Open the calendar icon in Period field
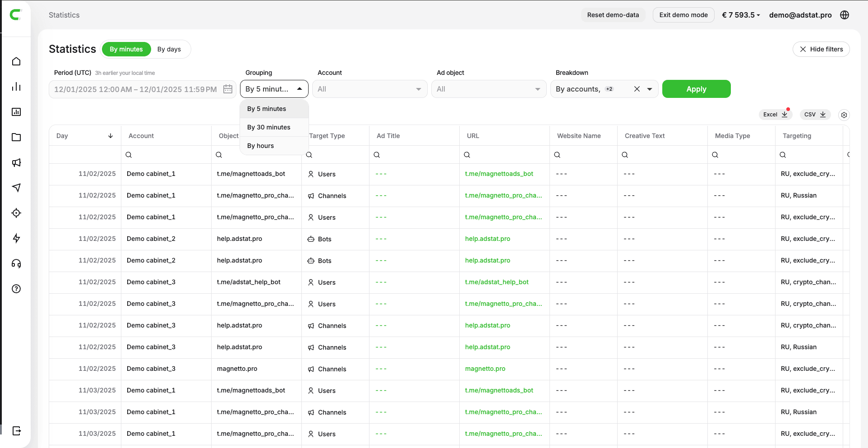This screenshot has width=868, height=448. click(x=228, y=89)
